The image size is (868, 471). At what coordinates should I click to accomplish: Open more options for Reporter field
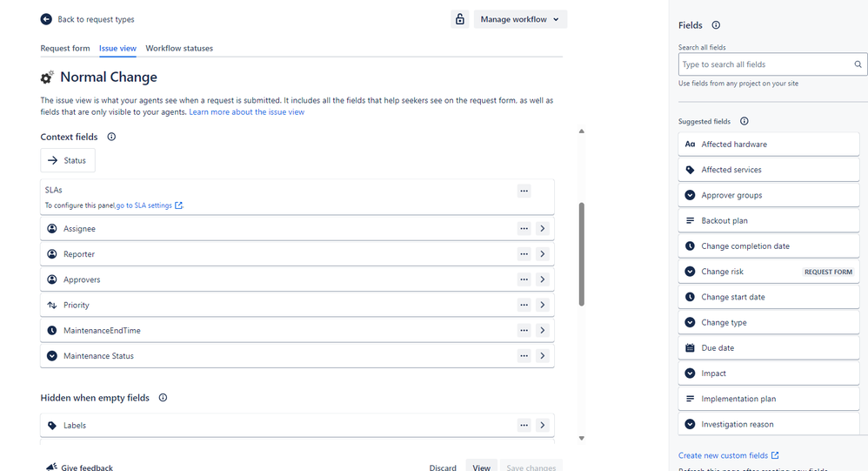(x=524, y=254)
